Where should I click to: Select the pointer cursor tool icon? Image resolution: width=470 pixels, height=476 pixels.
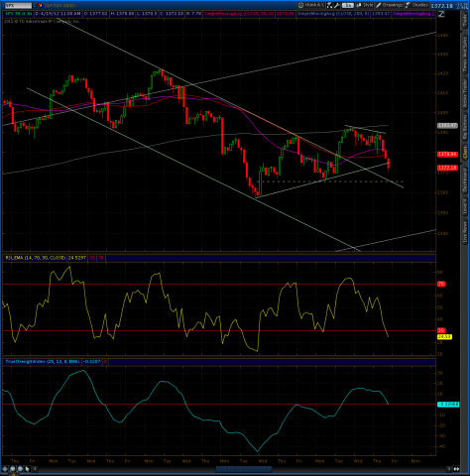tap(28, 469)
